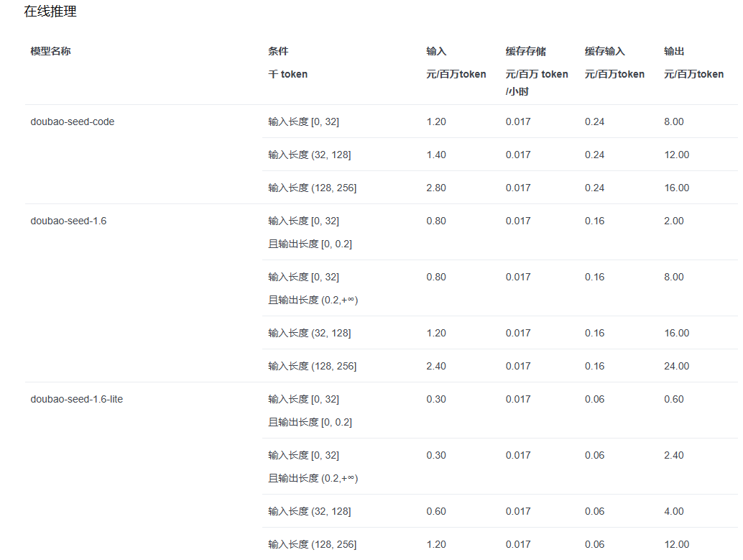Click cached input 0.06 in doubao-seed-1.6-lite last row
This screenshot has width=743, height=560.
pyautogui.click(x=595, y=544)
